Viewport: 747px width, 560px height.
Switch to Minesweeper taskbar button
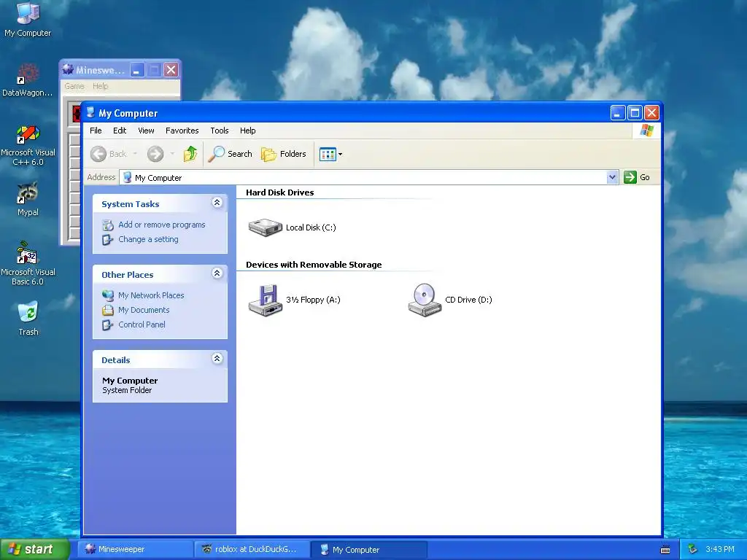pyautogui.click(x=136, y=550)
